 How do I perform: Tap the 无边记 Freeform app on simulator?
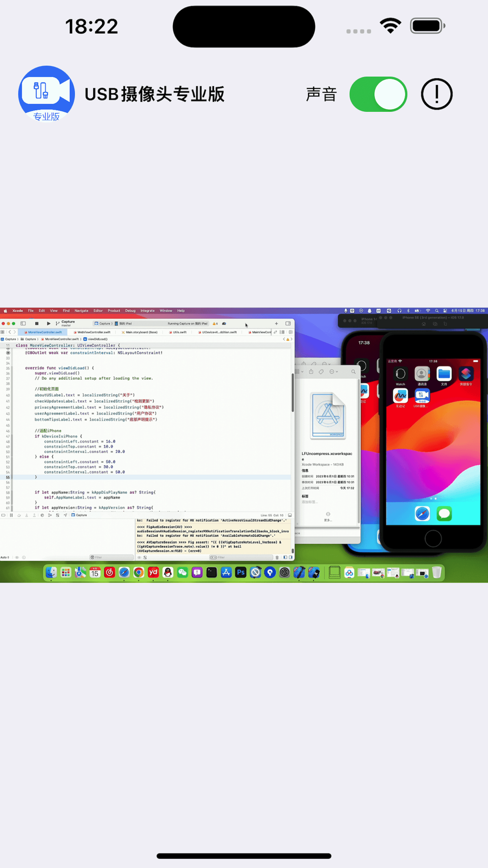400,396
